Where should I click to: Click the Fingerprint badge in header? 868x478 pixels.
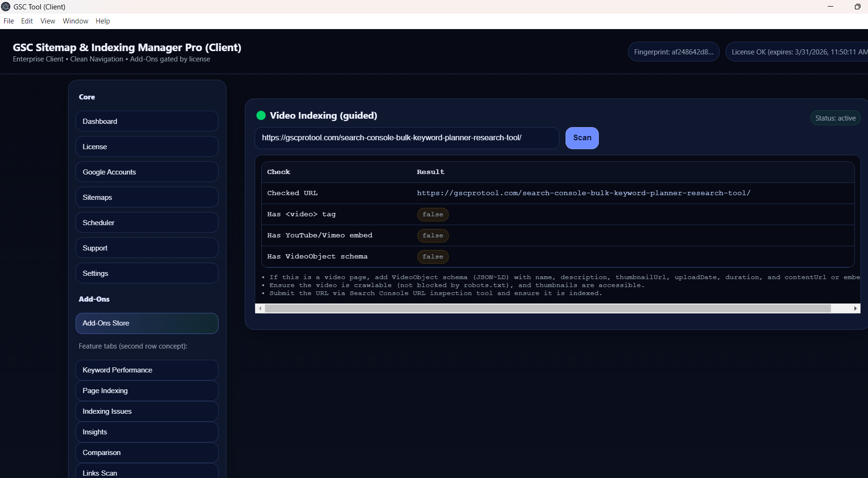point(673,52)
